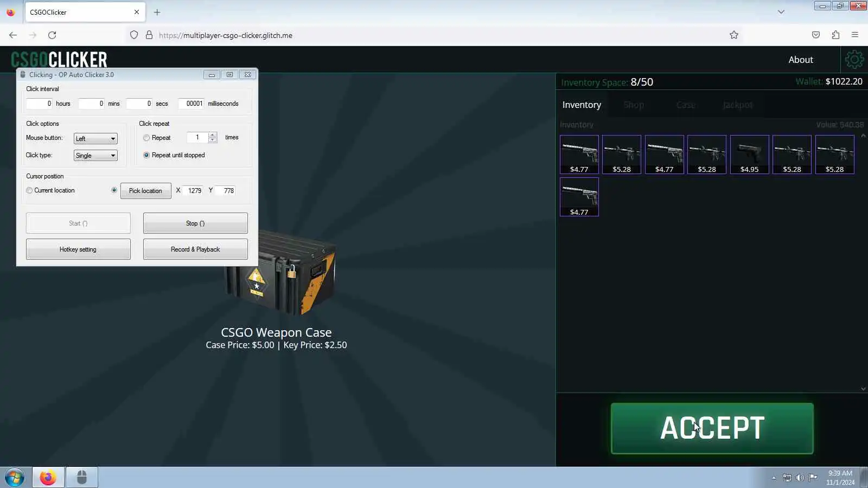Stop the auto clicker
Viewport: 868px width, 488px height.
click(x=195, y=223)
